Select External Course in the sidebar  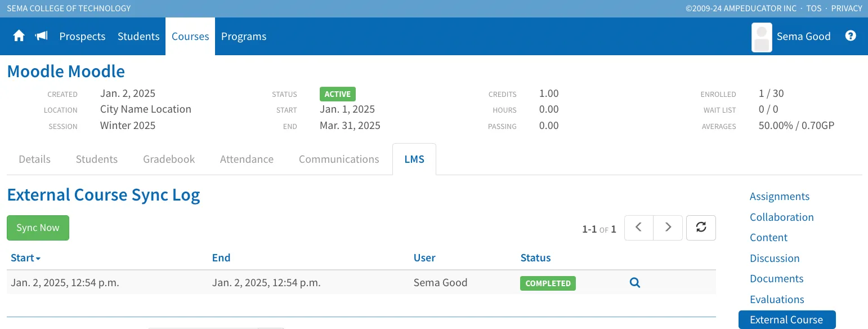787,320
